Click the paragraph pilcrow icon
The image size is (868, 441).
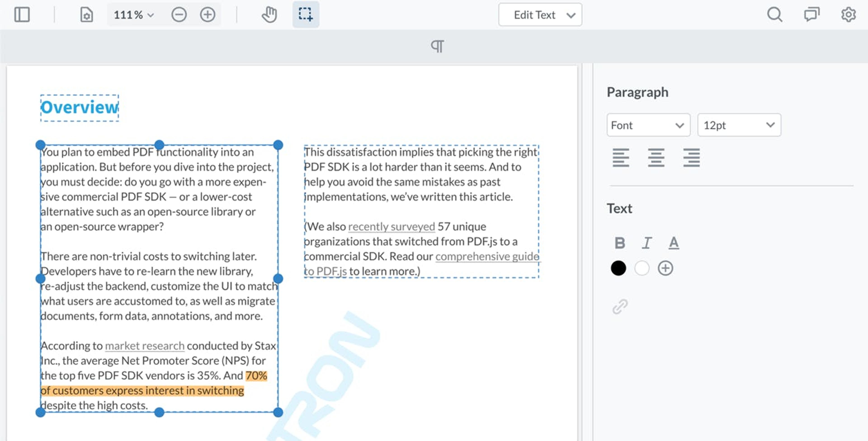pyautogui.click(x=437, y=47)
